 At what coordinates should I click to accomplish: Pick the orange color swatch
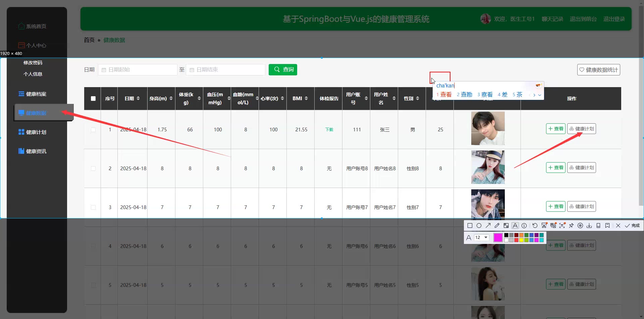[521, 235]
